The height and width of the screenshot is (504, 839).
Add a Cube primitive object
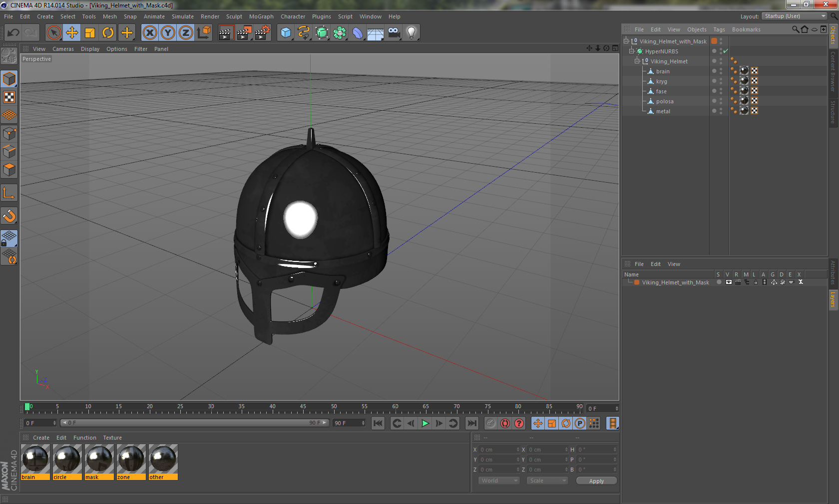(286, 33)
